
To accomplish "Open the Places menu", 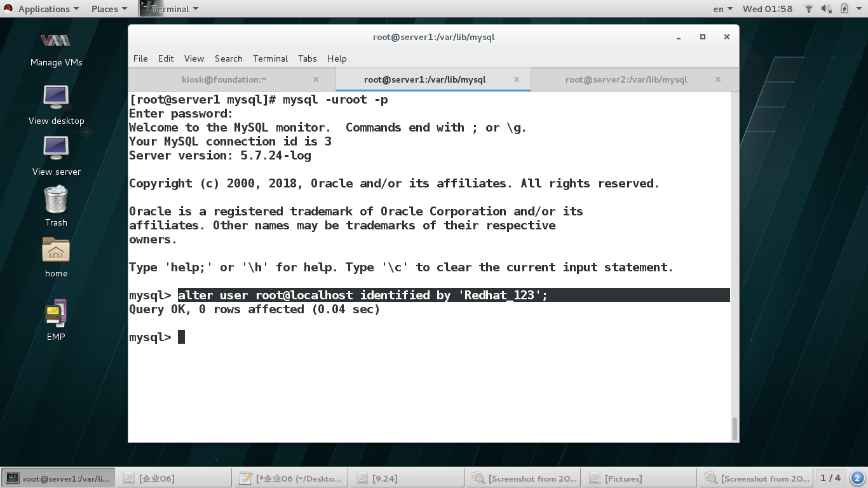I will click(x=109, y=9).
